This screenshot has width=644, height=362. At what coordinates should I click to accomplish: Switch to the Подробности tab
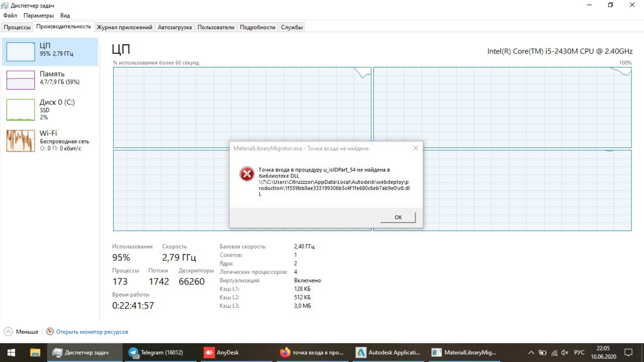click(x=258, y=27)
